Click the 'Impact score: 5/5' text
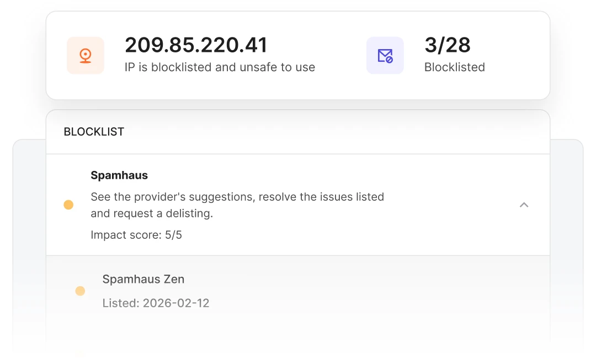The height and width of the screenshot is (364, 596). click(x=136, y=235)
